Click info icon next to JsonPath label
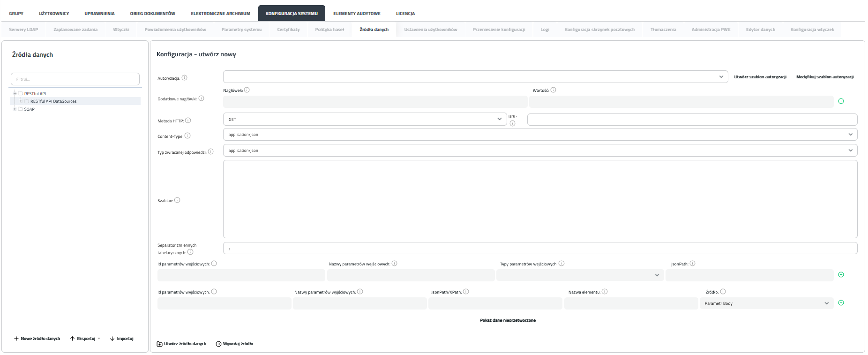This screenshot has width=868, height=355. (692, 264)
